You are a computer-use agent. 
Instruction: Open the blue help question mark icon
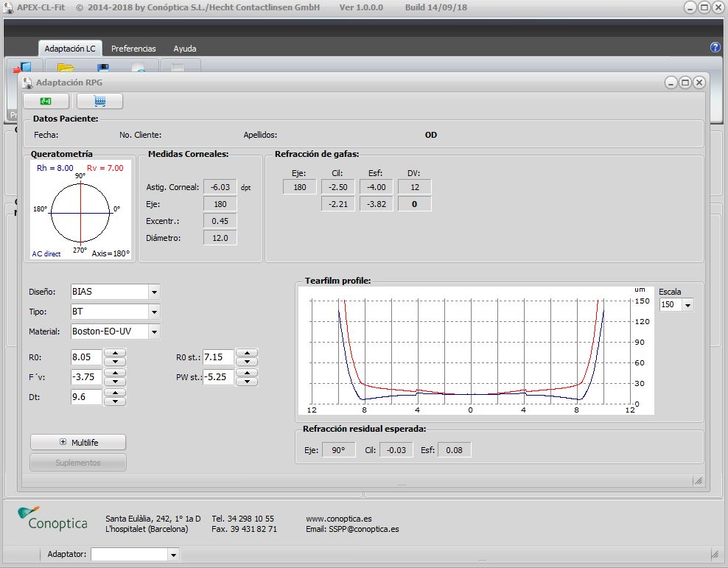click(715, 47)
